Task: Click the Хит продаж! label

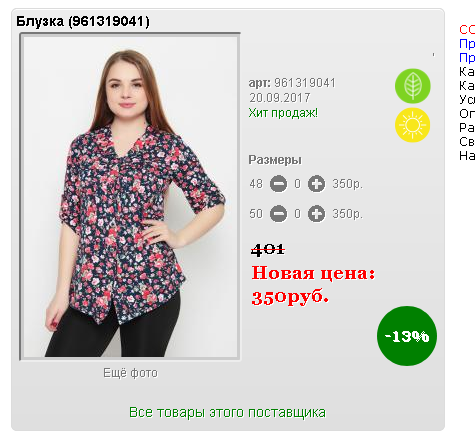Action: 283,113
